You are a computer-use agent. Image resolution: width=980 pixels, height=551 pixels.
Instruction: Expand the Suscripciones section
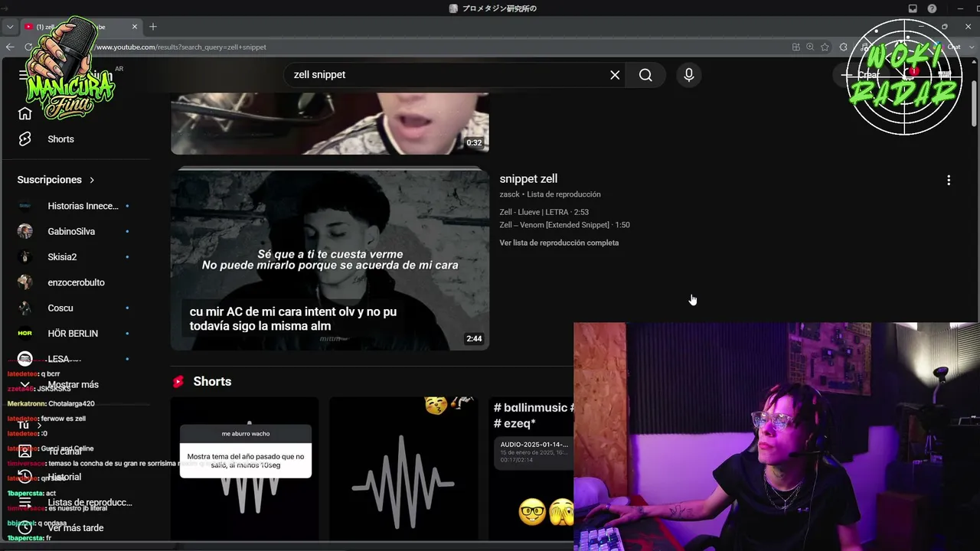tap(56, 180)
